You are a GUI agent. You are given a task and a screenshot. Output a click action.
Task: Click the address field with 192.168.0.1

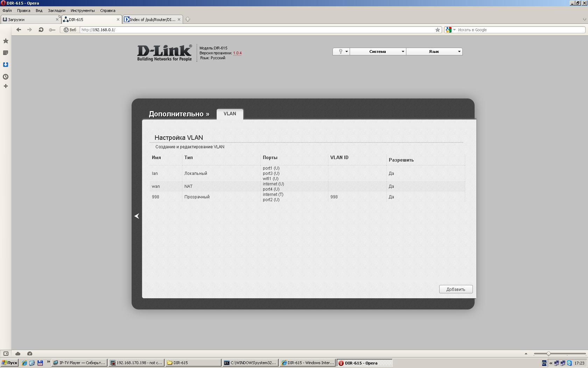[x=257, y=30]
